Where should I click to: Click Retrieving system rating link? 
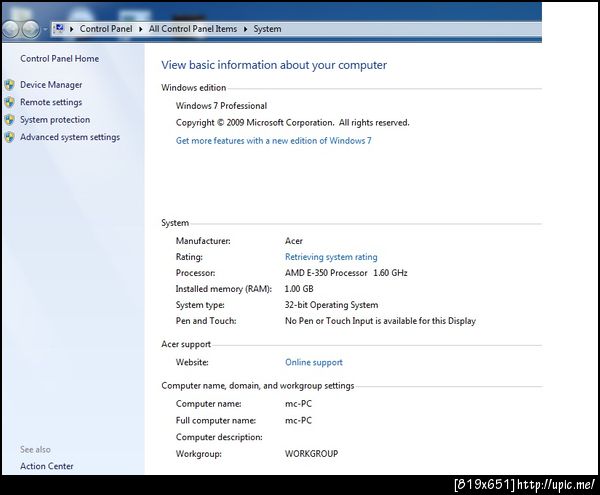tap(331, 257)
